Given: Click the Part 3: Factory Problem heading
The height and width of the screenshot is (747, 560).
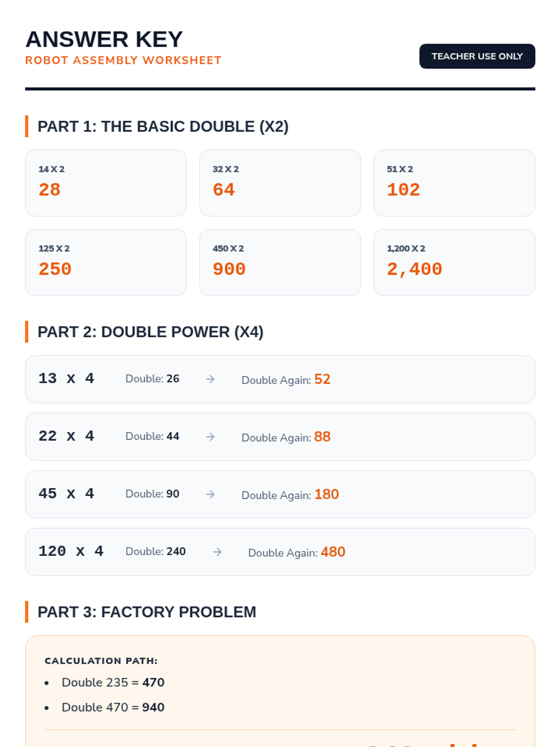Looking at the screenshot, I should coord(147,612).
